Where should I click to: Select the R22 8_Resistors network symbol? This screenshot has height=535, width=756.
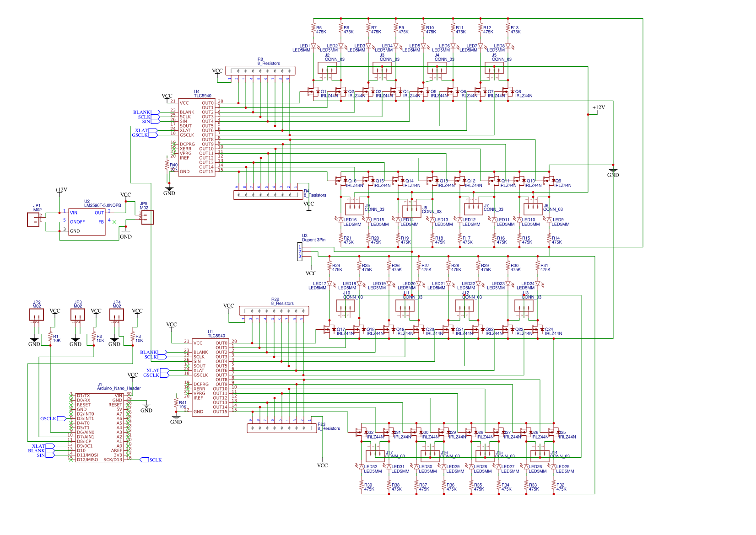[x=274, y=310]
